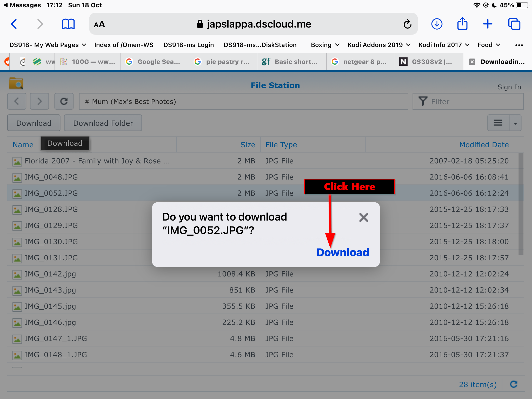This screenshot has width=532, height=399.
Task: Click the Download Folder button
Action: pyautogui.click(x=103, y=123)
